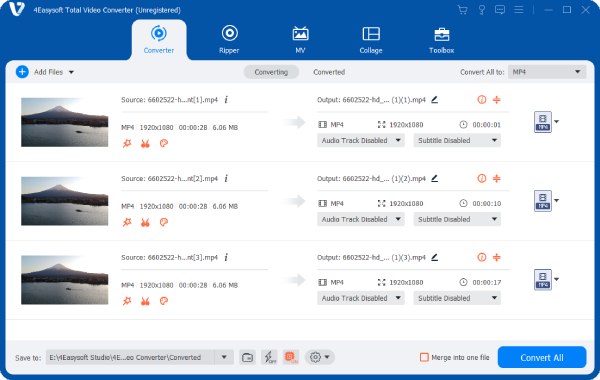The height and width of the screenshot is (380, 600).
Task: Open Audio Track Disabled dropdown for (1)(3).mp4
Action: click(x=360, y=298)
